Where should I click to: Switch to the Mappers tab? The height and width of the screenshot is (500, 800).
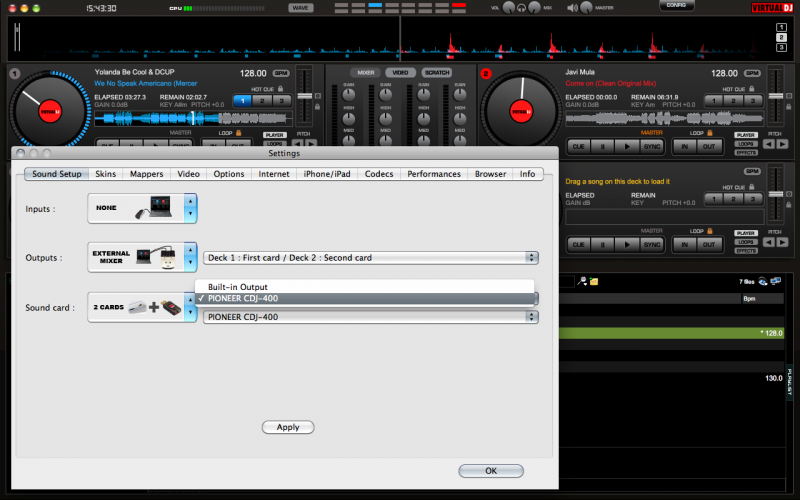pos(146,174)
